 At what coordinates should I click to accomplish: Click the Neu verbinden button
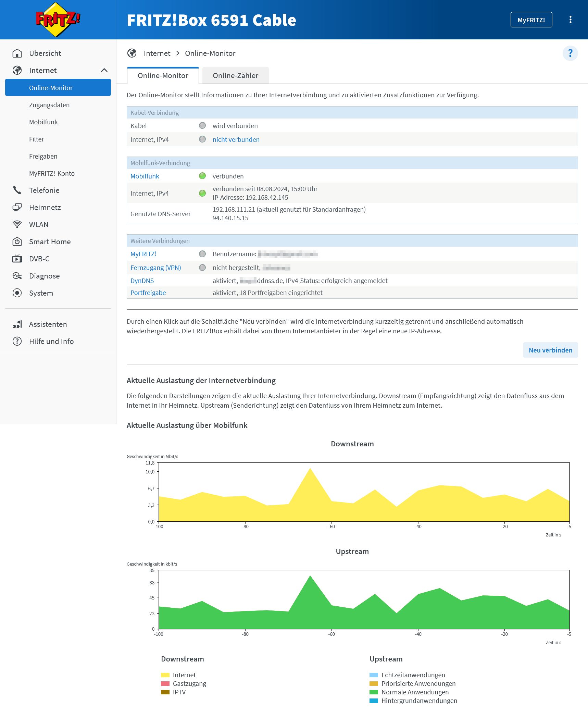click(550, 350)
